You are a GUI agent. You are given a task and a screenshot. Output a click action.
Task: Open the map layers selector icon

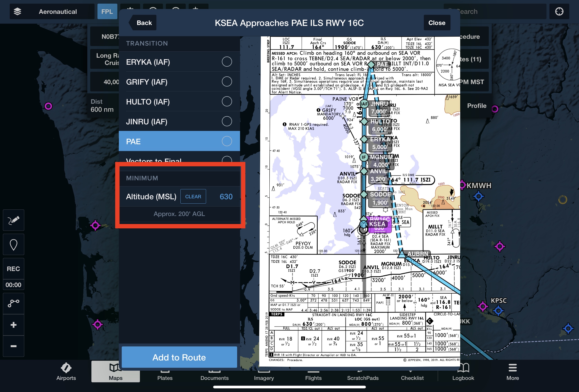[x=17, y=11]
